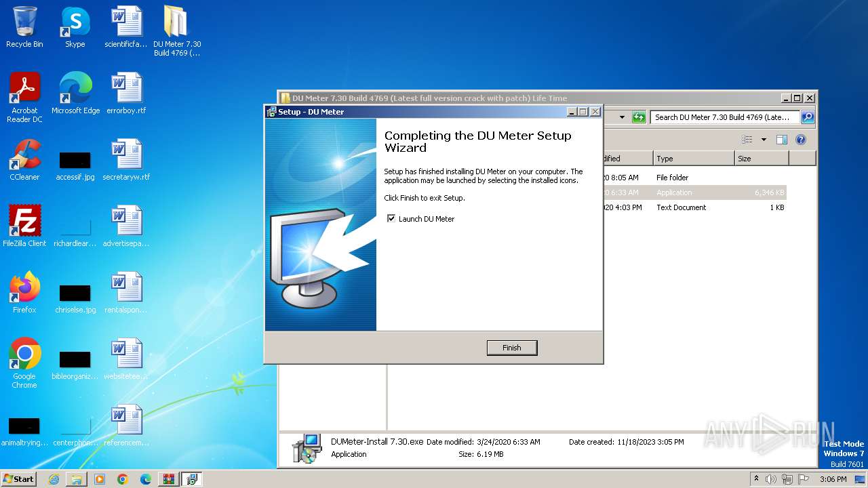868x488 pixels.
Task: Click the setup icon in the Setup - DU Meter title bar
Action: (271, 112)
